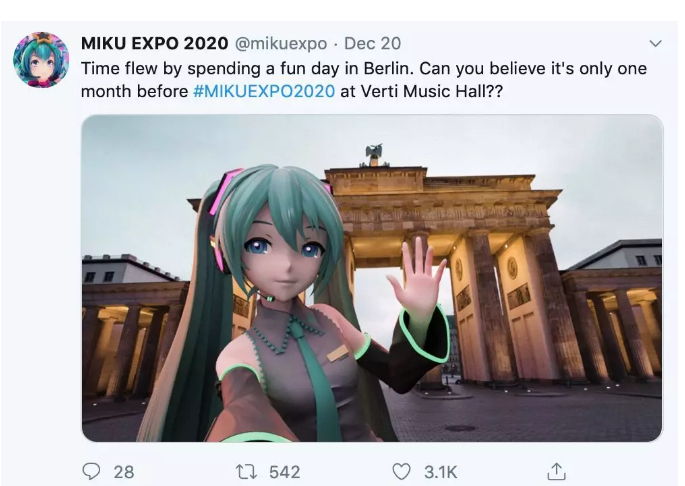This screenshot has width=685, height=486.
Task: Click the word Berlin in the tweet text
Action: pos(387,69)
